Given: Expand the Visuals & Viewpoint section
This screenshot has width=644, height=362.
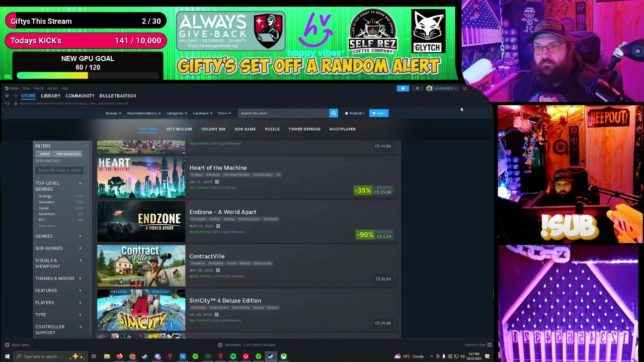Looking at the screenshot, I should (58, 263).
